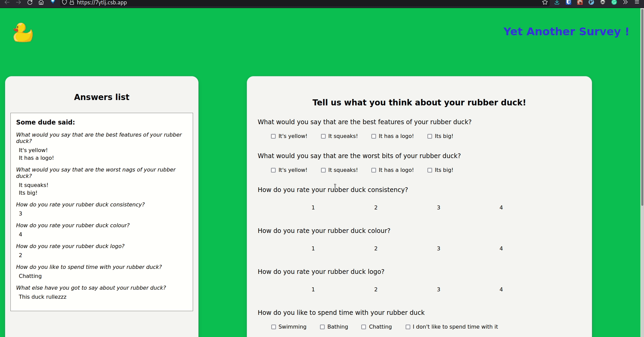
Task: Click the address bar URL
Action: [x=102, y=3]
